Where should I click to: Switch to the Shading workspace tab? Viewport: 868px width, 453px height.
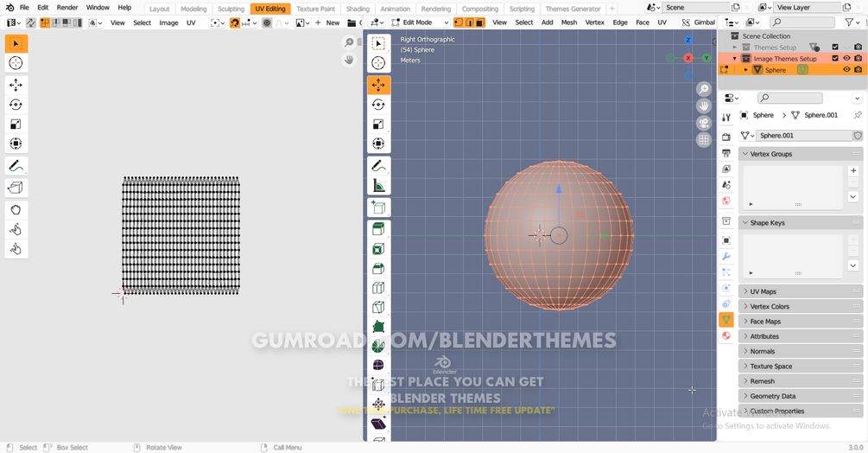coord(358,9)
